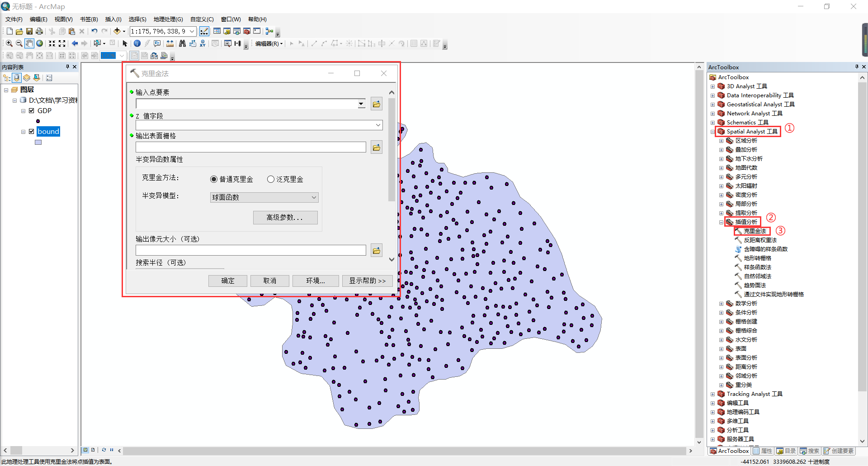Click the 取消 button in kriging dialog
The height and width of the screenshot is (466, 868).
269,281
